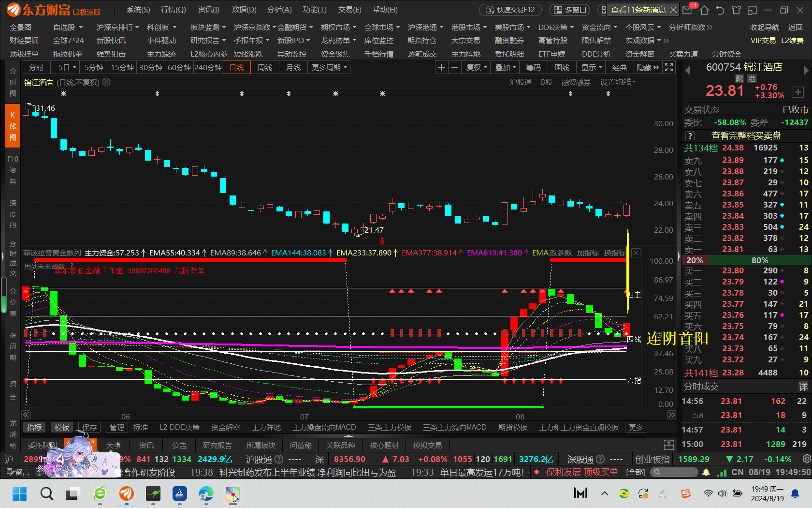Click the status bar search input field
This screenshot has width=812, height=508.
coord(673,472)
